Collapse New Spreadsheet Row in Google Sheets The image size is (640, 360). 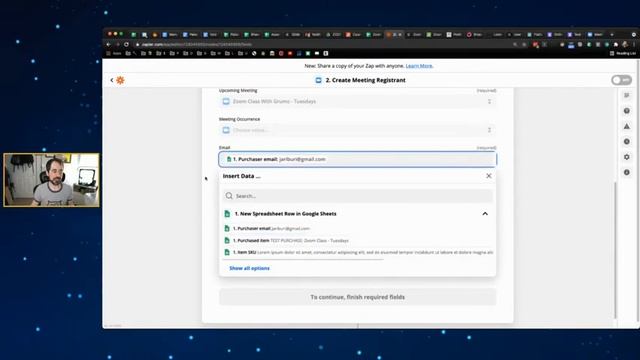(x=485, y=214)
